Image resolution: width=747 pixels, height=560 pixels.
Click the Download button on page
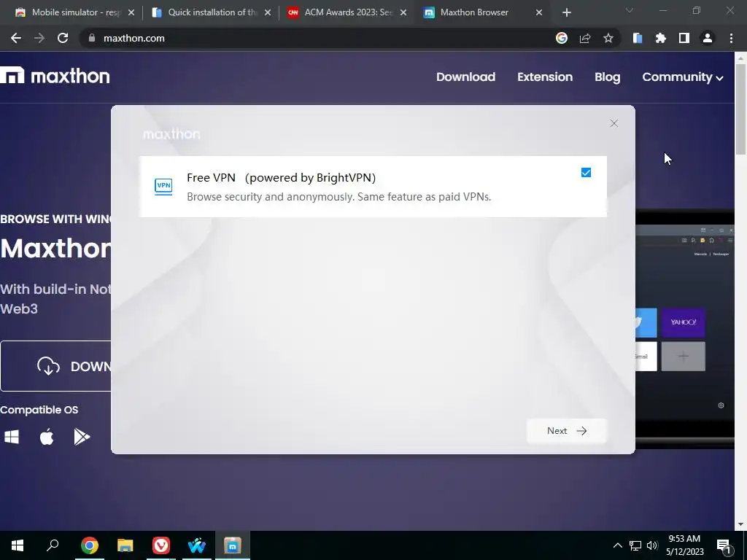coord(55,366)
